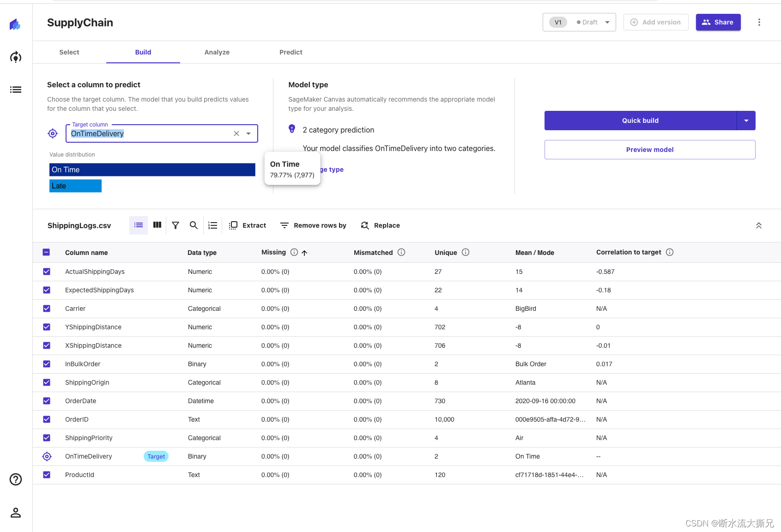Click the Replace toolbar button
The width and height of the screenshot is (781, 532).
(x=380, y=225)
